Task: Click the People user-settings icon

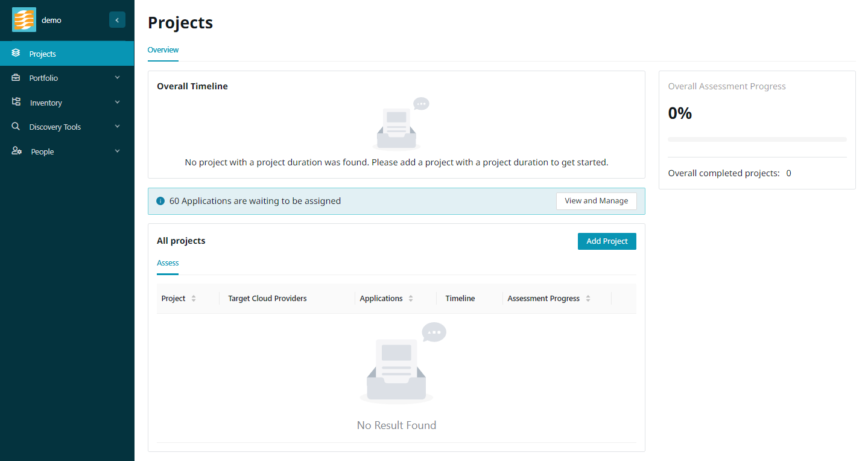Action: pos(17,151)
